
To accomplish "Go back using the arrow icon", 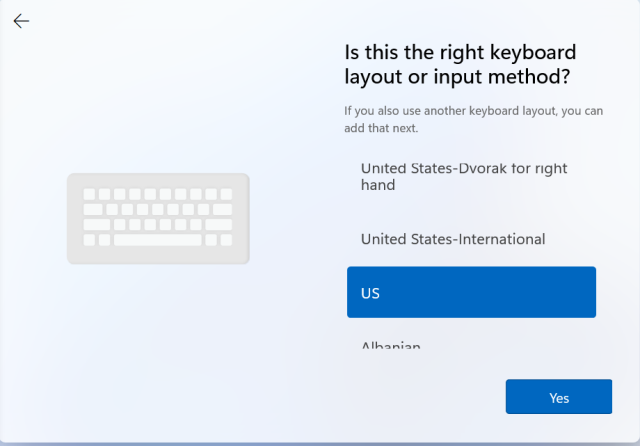I will click(x=21, y=21).
